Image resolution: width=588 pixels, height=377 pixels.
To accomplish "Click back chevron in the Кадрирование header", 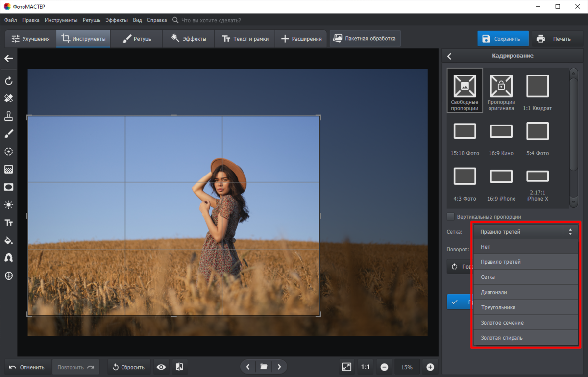I will tap(449, 56).
